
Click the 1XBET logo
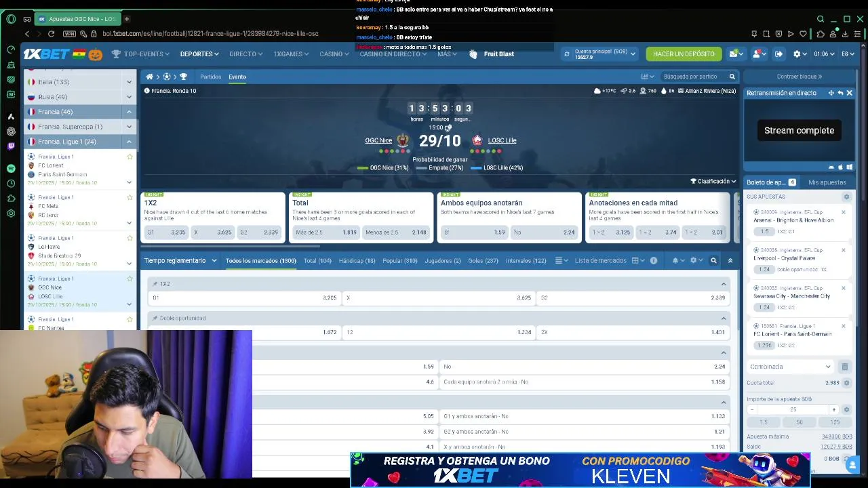(47, 54)
